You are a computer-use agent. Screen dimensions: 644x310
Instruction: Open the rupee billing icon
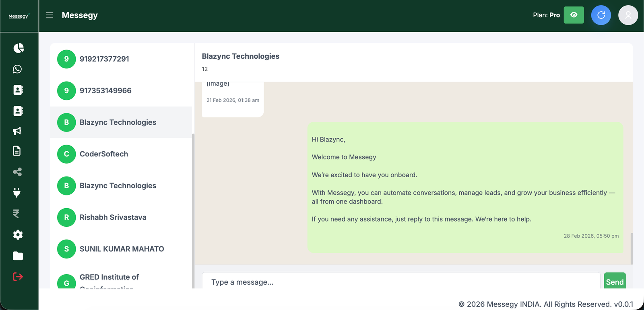click(16, 214)
